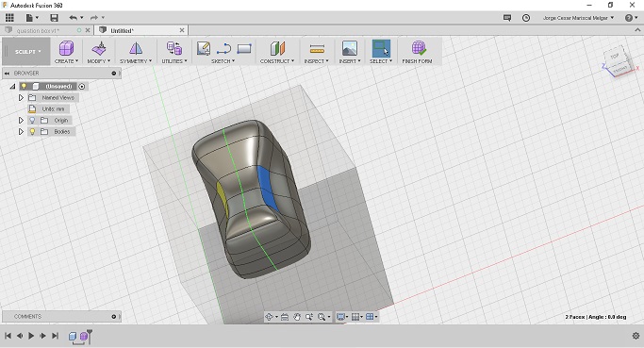Open Grid and Snaps settings
Image resolution: width=644 pixels, height=348 pixels.
(x=355, y=317)
